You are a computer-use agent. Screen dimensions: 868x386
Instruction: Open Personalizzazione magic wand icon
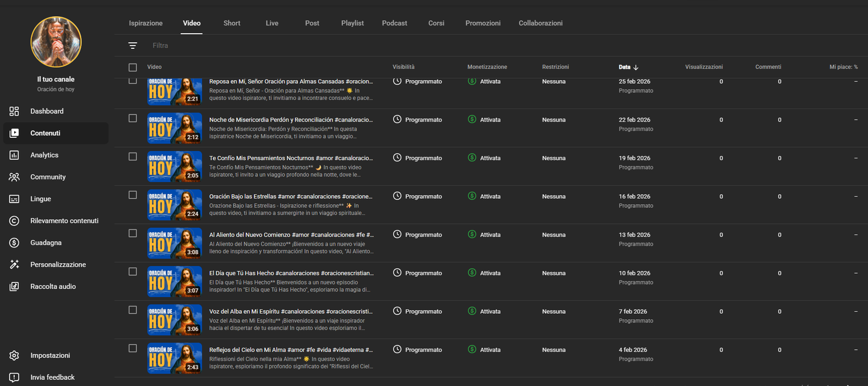pyautogui.click(x=14, y=265)
